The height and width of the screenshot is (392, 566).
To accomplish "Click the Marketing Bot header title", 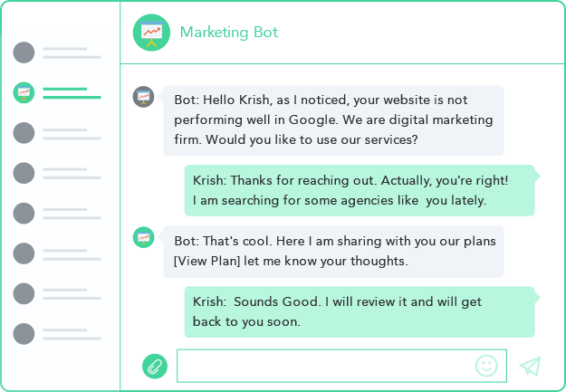I will (228, 33).
